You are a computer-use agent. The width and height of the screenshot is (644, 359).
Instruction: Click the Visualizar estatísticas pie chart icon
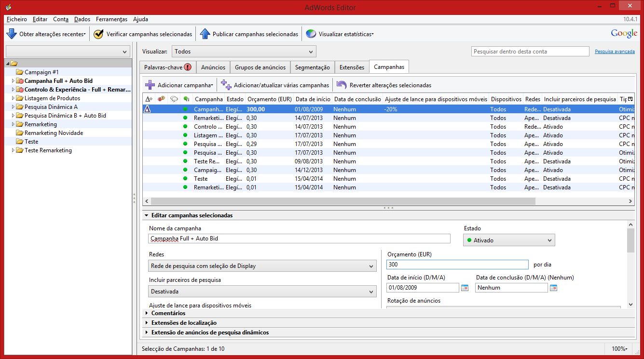click(311, 34)
